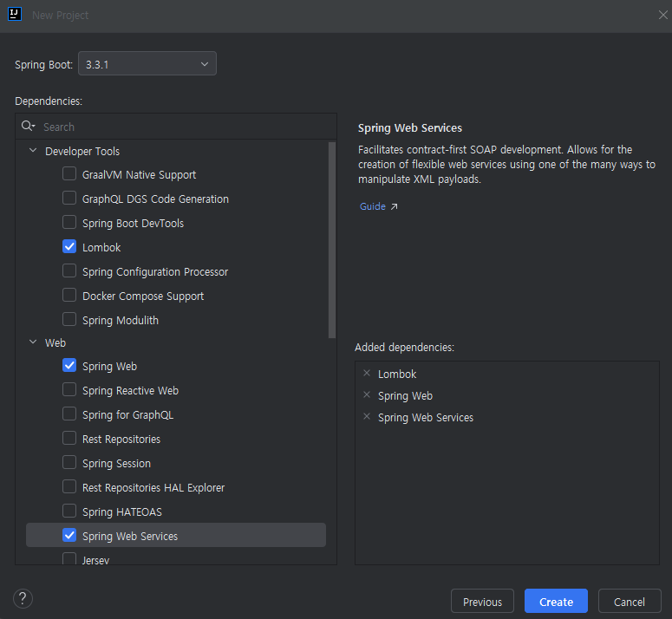The image size is (672, 619).
Task: Select Spring Session row label
Action: click(x=116, y=464)
